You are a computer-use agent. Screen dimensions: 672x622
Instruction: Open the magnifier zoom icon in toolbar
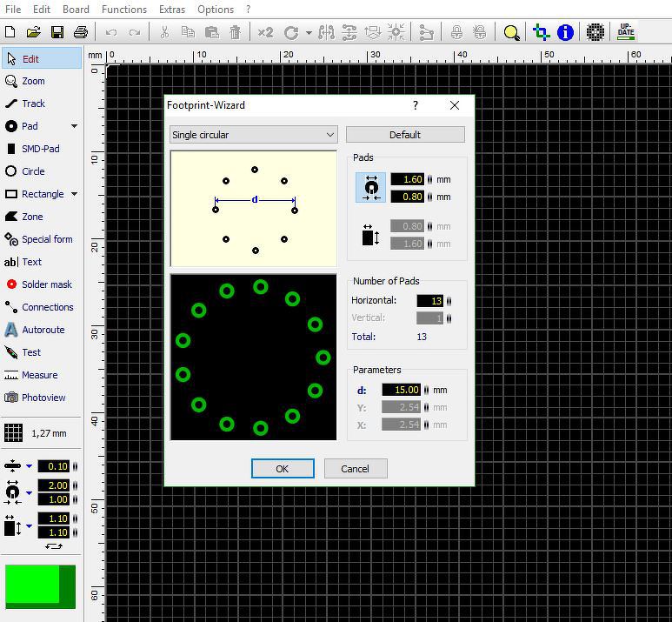(512, 32)
